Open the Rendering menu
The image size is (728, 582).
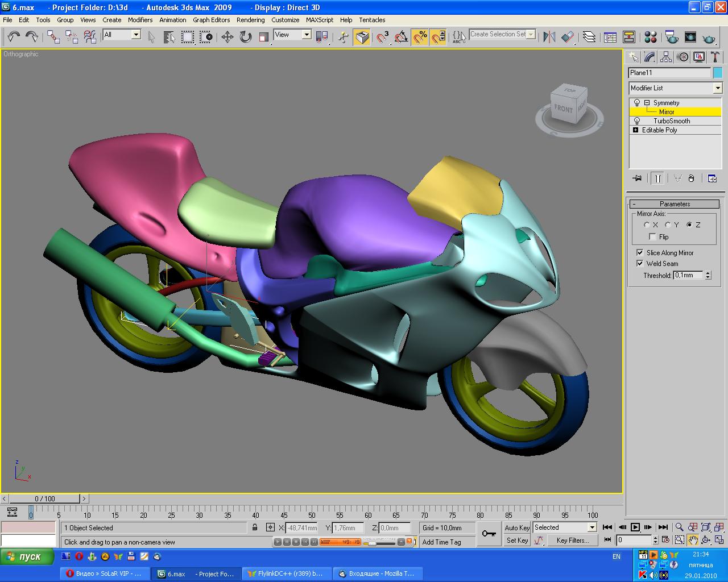pyautogui.click(x=250, y=20)
